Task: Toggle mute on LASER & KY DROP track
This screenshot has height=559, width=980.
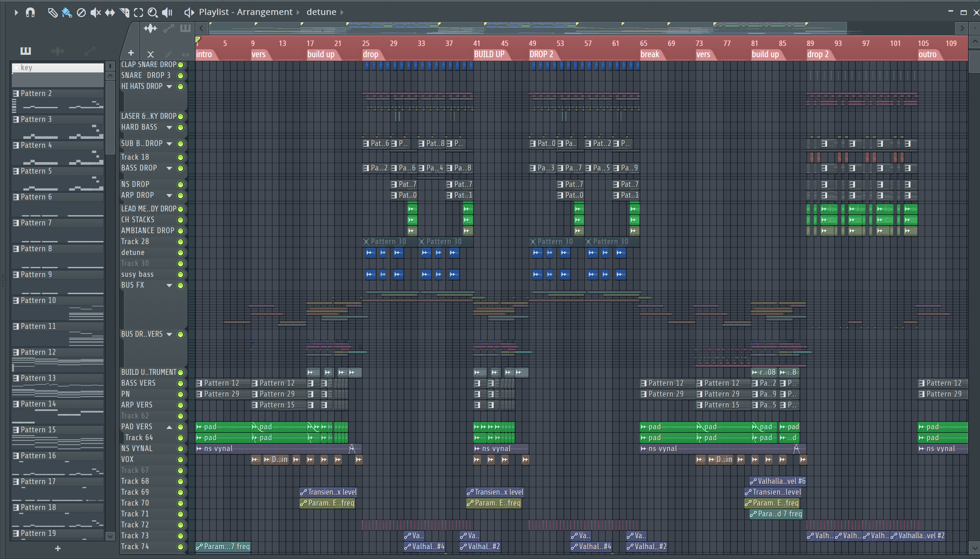Action: [x=180, y=116]
